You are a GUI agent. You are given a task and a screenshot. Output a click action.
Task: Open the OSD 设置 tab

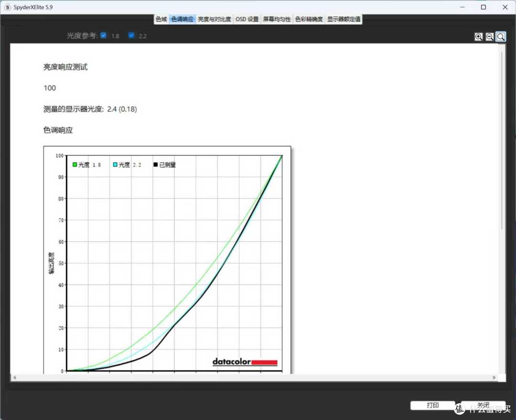click(247, 19)
